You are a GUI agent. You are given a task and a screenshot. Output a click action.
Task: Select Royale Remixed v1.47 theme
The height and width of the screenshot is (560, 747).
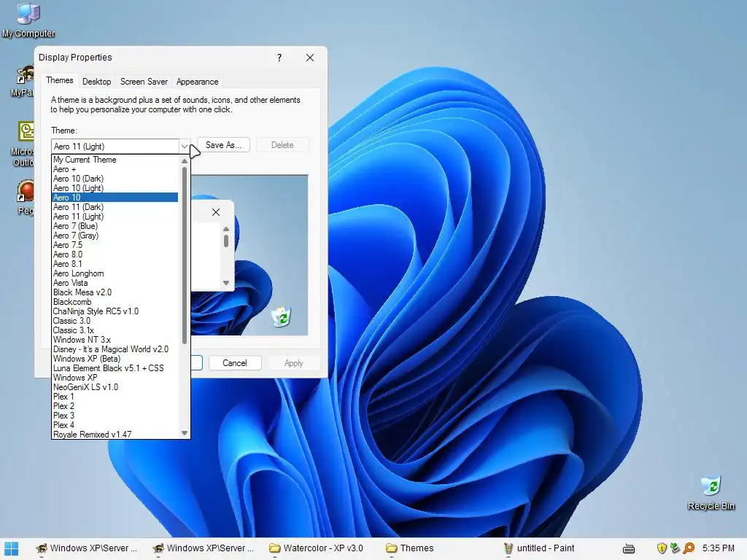115,435
